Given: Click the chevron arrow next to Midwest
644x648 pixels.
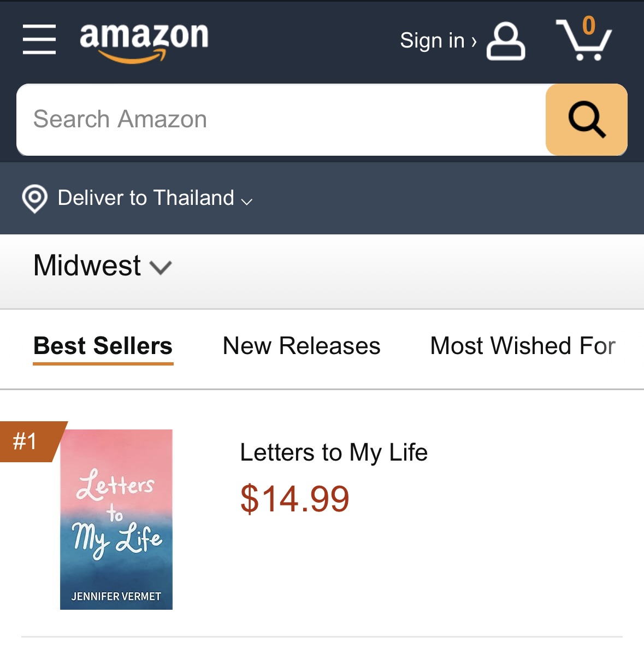Looking at the screenshot, I should (161, 268).
